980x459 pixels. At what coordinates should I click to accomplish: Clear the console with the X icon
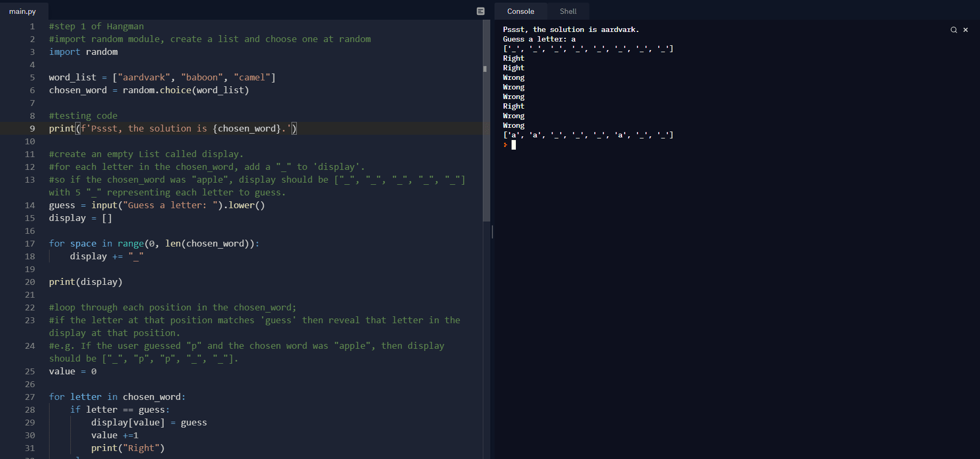click(965, 30)
